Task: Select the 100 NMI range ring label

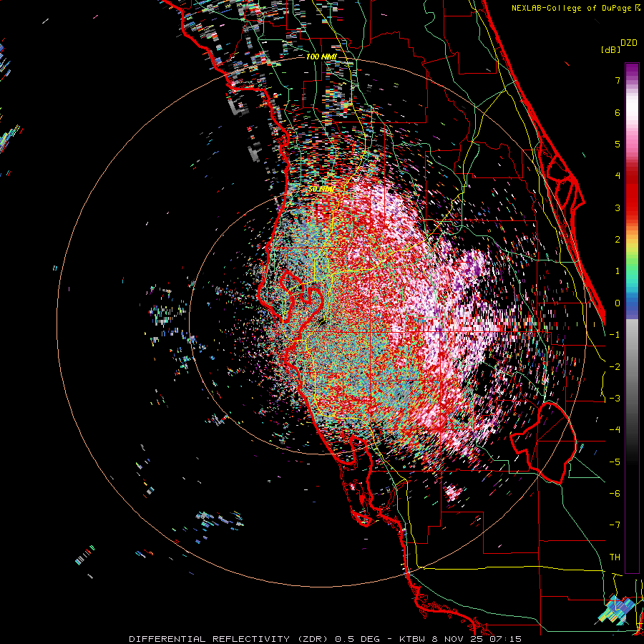Action: coord(321,57)
